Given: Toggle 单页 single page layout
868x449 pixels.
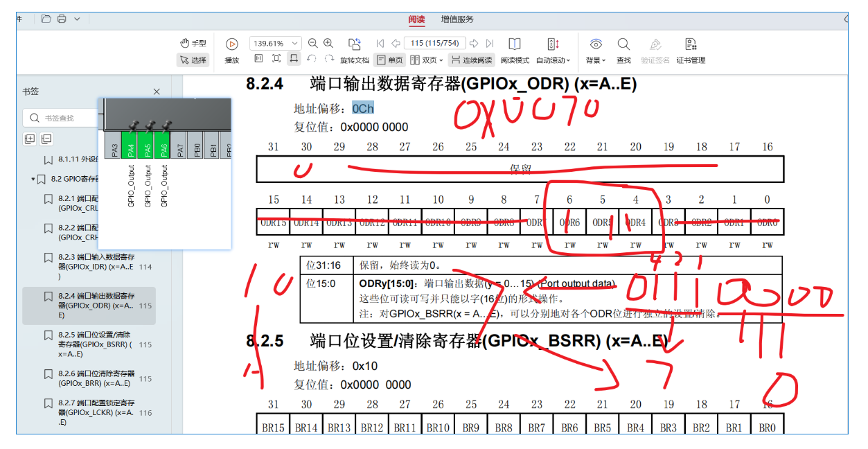Looking at the screenshot, I should tap(390, 60).
